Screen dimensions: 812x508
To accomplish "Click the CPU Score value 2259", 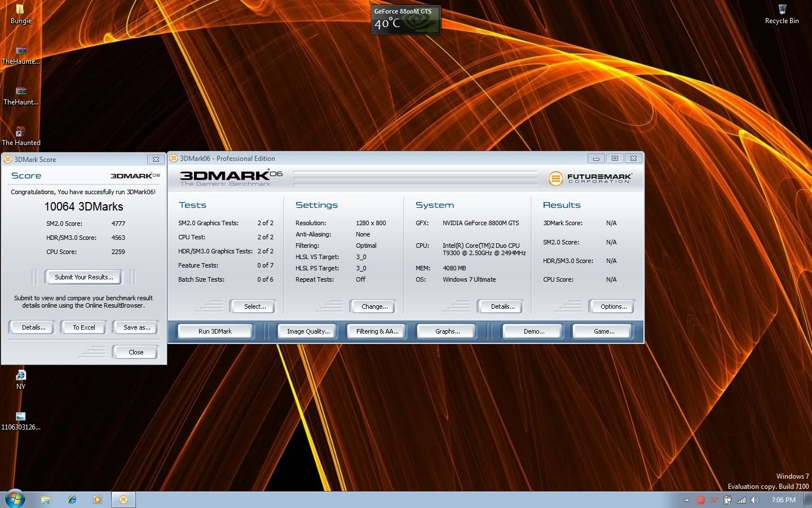I will tap(118, 252).
